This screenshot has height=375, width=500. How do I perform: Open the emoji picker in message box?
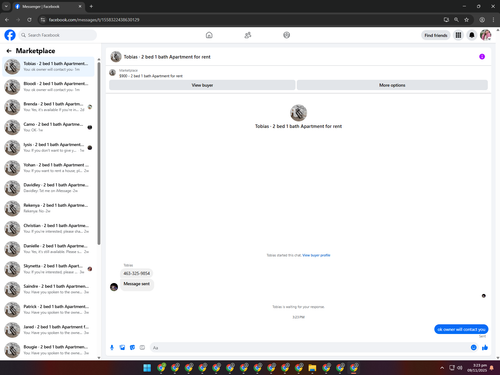point(474,348)
